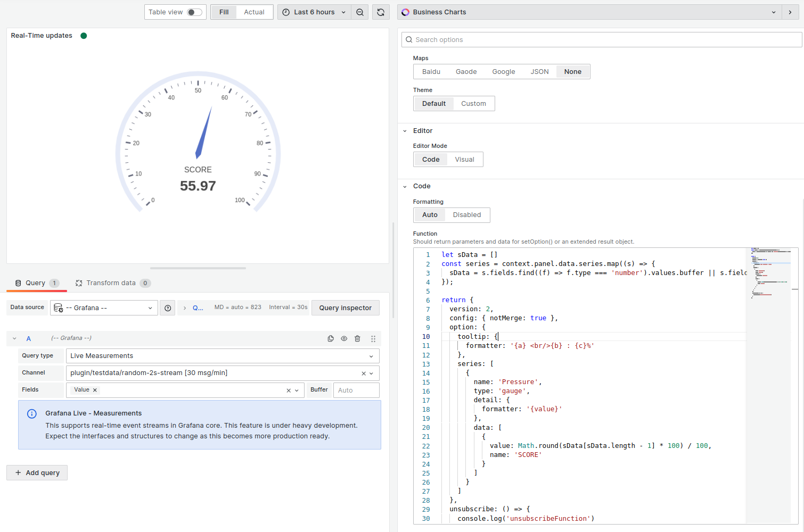This screenshot has width=804, height=532.
Task: Grab query A's drag handle dots
Action: (x=373, y=338)
